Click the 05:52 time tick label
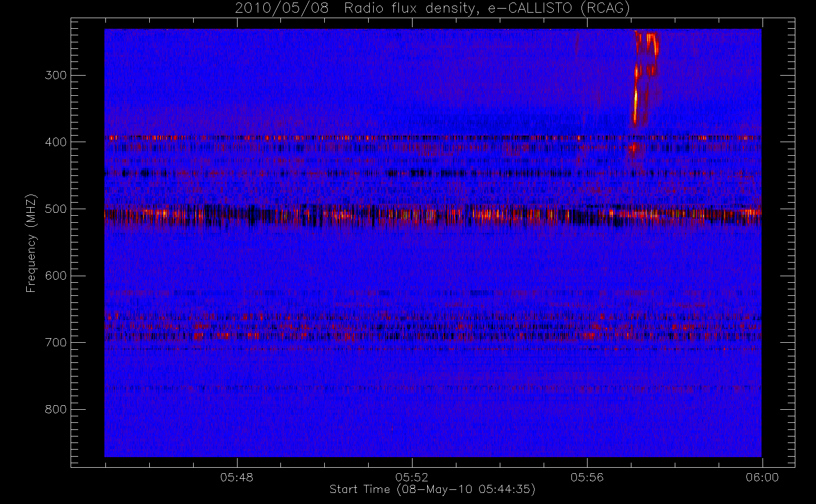The image size is (816, 504). [x=412, y=477]
